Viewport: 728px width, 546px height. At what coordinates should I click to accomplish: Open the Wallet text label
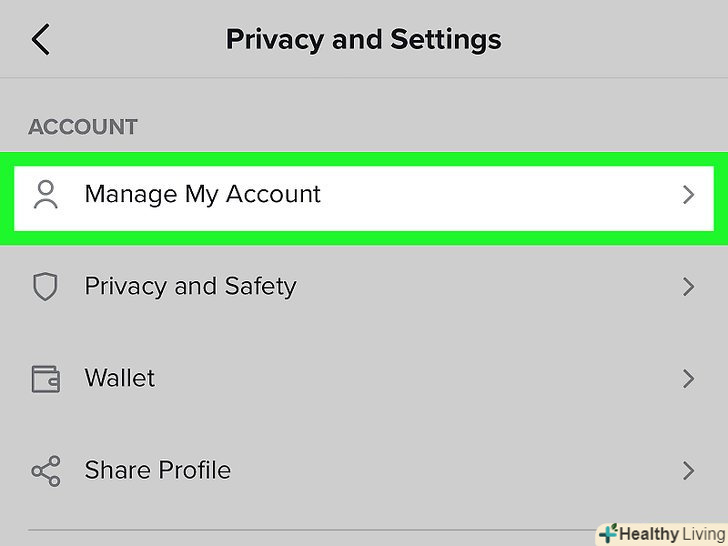pyautogui.click(x=120, y=379)
